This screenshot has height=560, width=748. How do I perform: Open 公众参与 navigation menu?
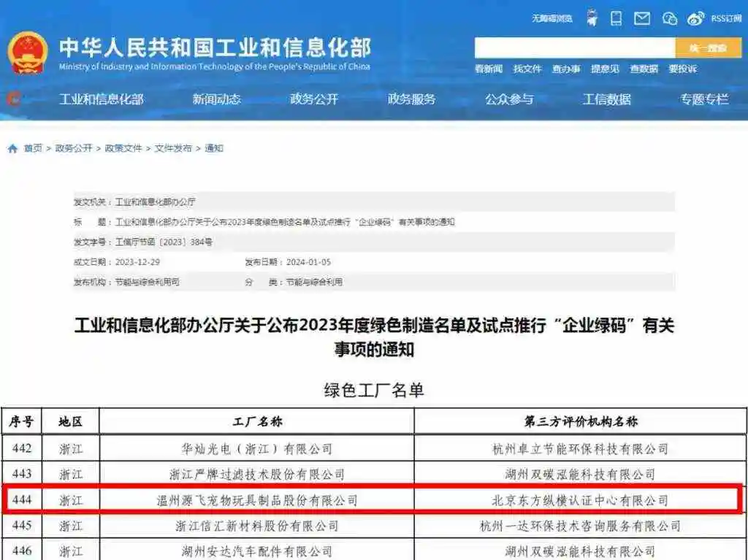coord(509,99)
